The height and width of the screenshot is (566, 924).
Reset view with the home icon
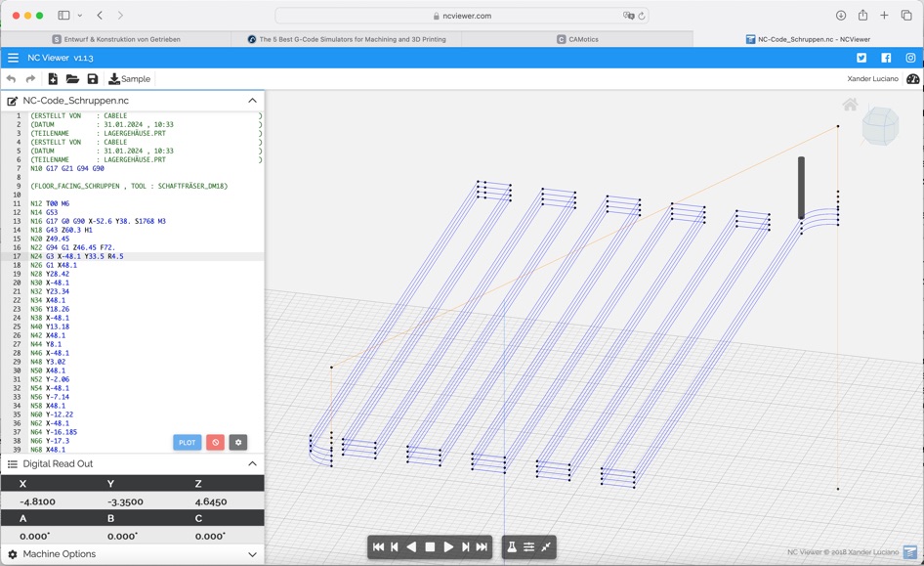pyautogui.click(x=850, y=105)
